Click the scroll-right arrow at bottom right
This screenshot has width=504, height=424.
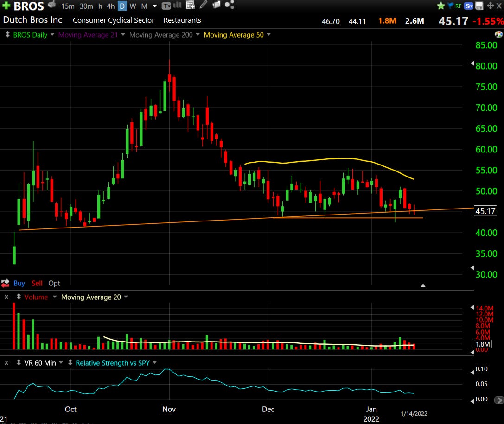click(x=499, y=400)
